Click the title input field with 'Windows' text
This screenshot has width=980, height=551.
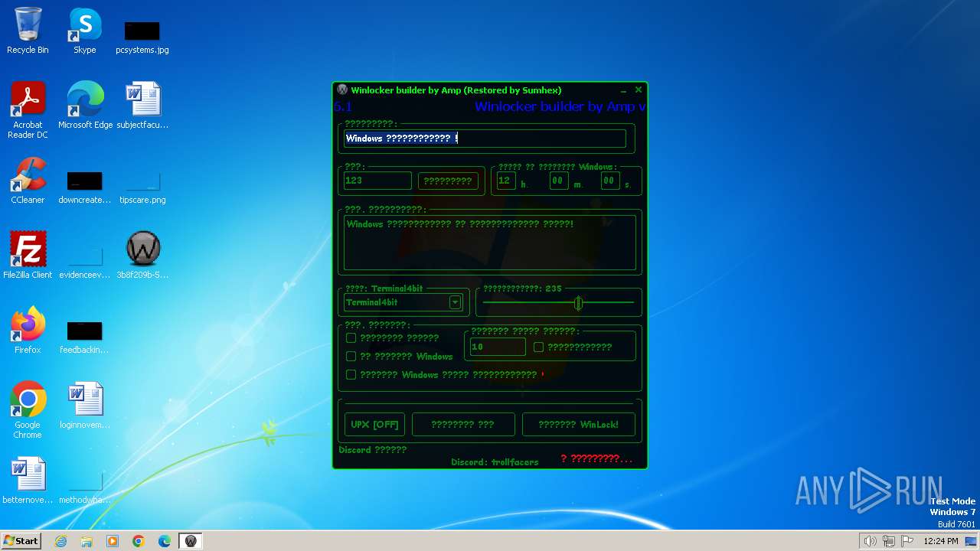pyautogui.click(x=485, y=139)
